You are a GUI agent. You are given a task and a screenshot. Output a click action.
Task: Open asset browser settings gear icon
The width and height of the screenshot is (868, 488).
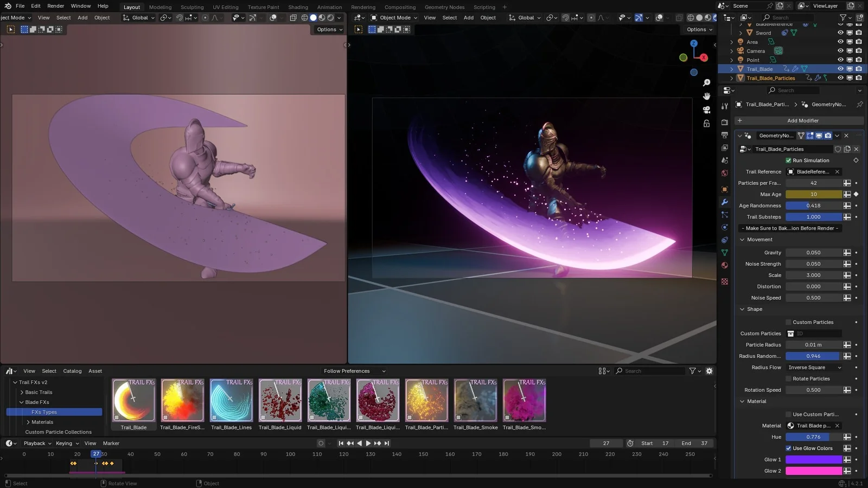click(x=709, y=371)
